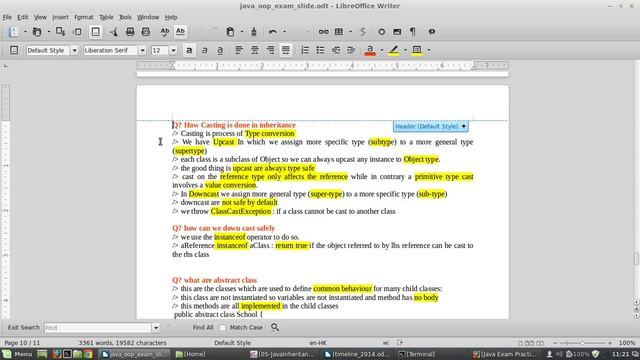The image size is (640, 360).
Task: Open Paste options dropdown arrow
Action: click(242, 32)
